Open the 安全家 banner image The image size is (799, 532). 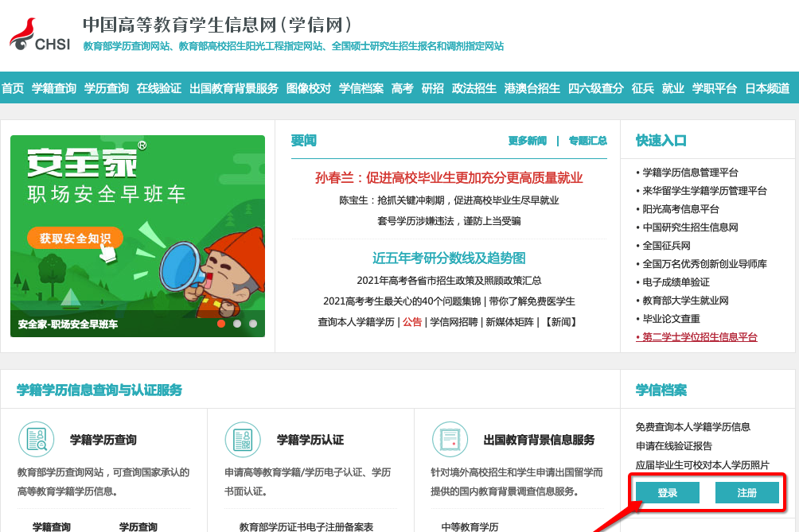[x=138, y=235]
